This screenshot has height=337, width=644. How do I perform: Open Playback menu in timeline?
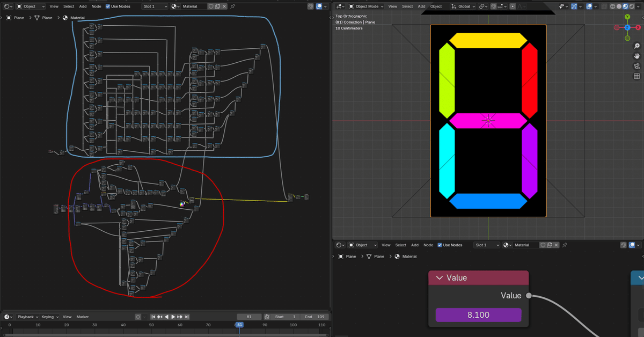tap(27, 317)
